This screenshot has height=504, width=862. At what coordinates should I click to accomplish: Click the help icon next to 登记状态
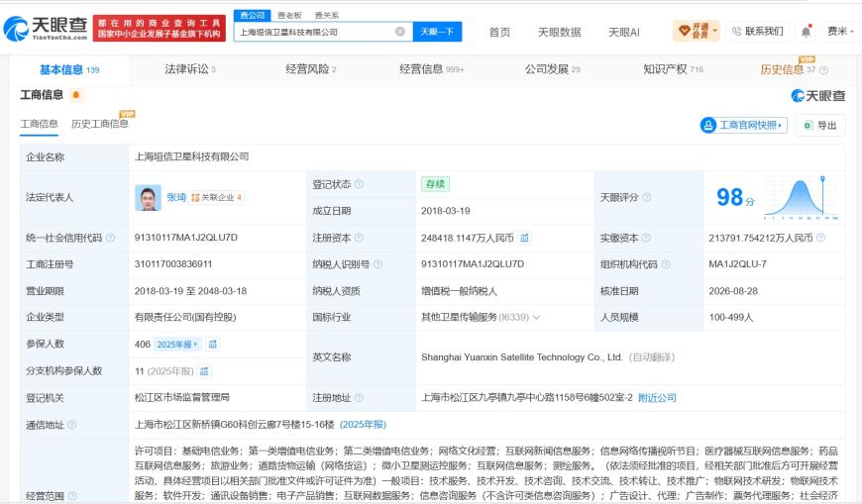360,184
